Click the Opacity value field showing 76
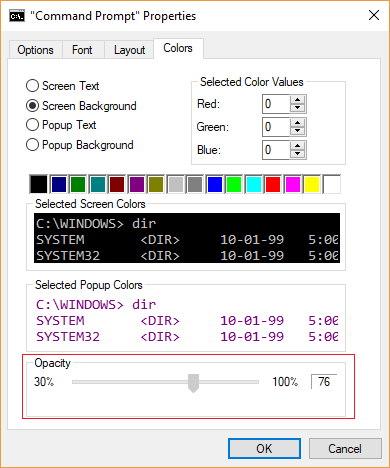Viewport: 390px width, 468px height. click(324, 382)
